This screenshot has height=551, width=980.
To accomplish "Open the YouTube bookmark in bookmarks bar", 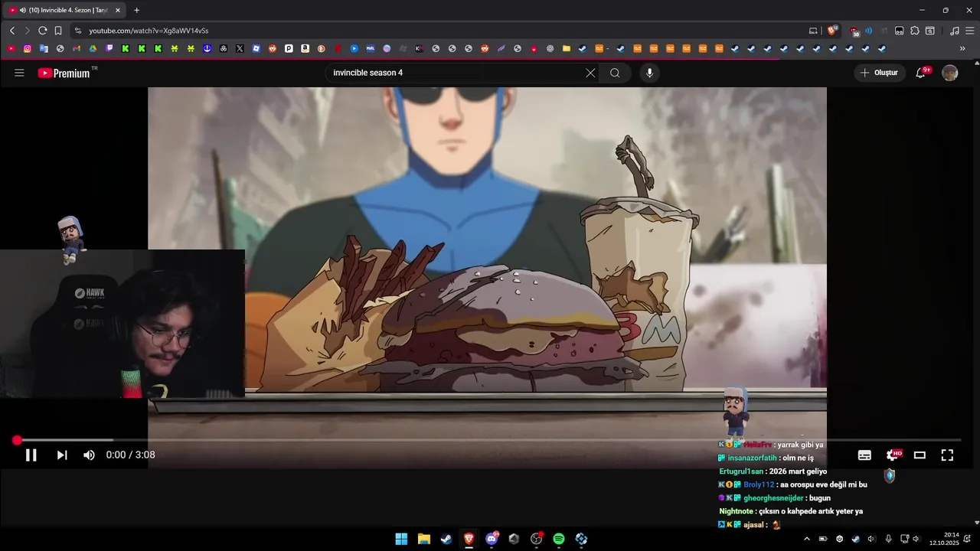I will click(11, 48).
